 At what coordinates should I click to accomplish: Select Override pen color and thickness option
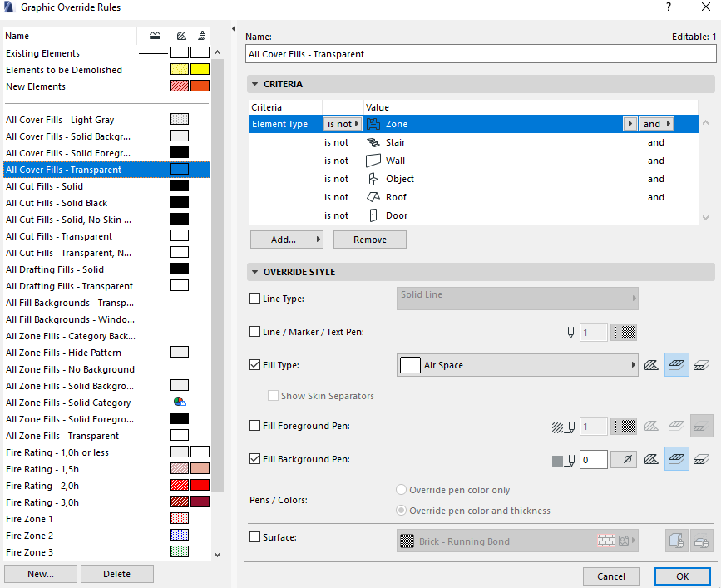(402, 511)
